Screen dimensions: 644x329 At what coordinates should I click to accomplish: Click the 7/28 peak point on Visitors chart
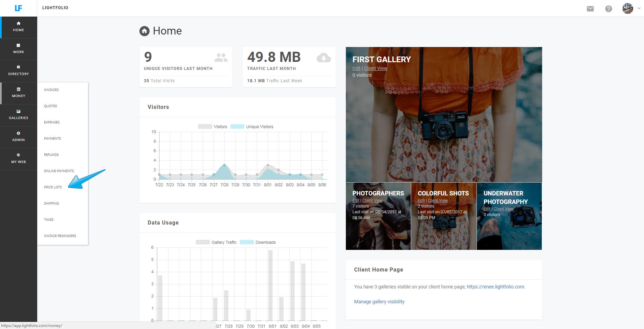224,165
